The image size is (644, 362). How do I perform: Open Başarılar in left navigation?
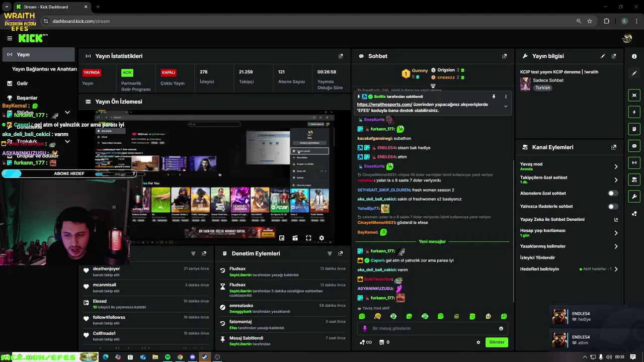click(x=27, y=98)
